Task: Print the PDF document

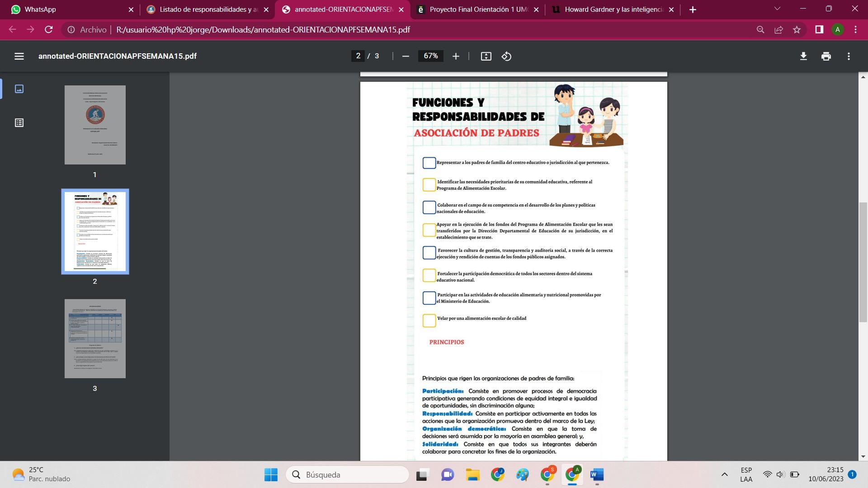Action: click(x=826, y=56)
